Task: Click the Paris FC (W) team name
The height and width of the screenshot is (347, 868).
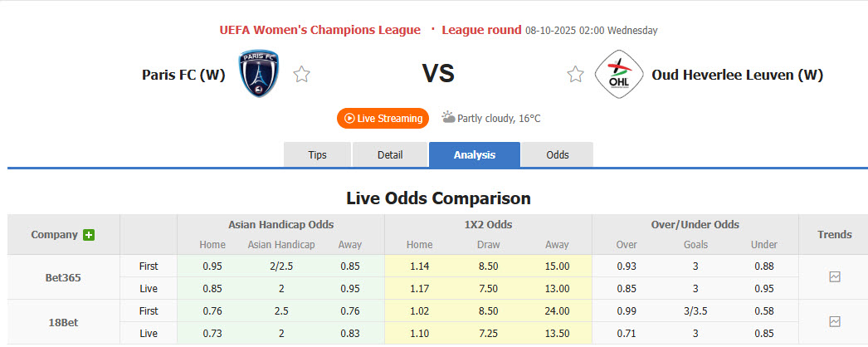Action: coord(183,75)
